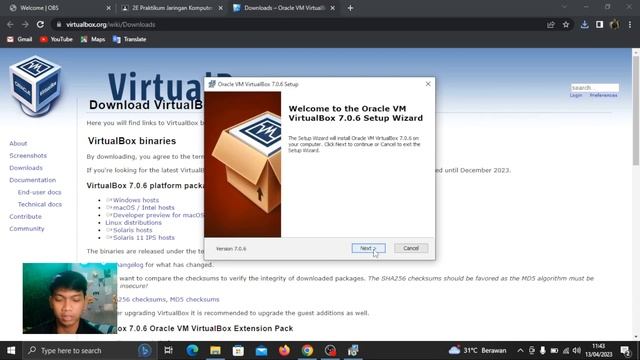This screenshot has height=360, width=640.
Task: Open clock and date in taskbar
Action: click(x=598, y=350)
